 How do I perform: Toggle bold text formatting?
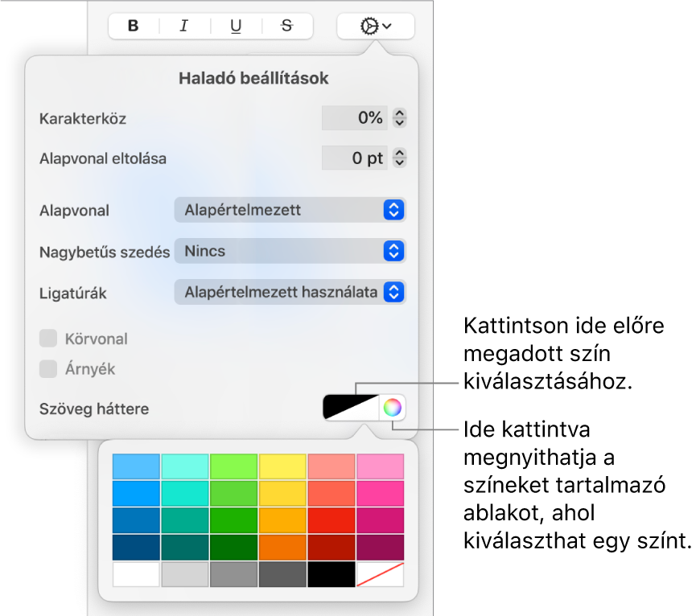[x=134, y=26]
